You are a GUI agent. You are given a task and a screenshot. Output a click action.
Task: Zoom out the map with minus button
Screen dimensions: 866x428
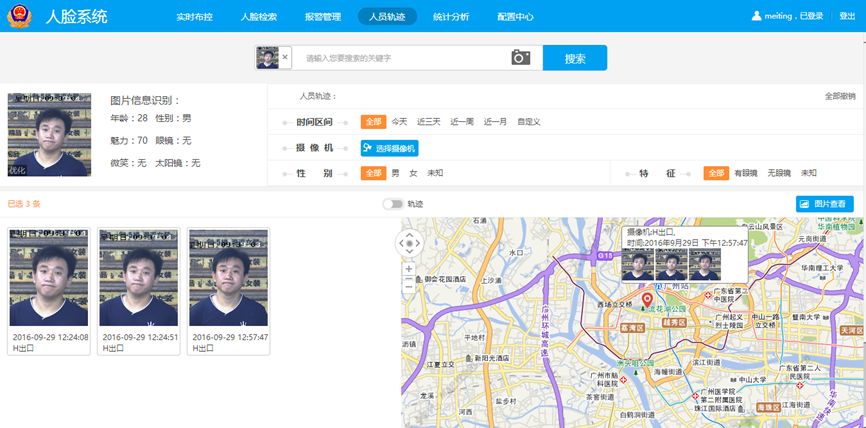tap(408, 285)
